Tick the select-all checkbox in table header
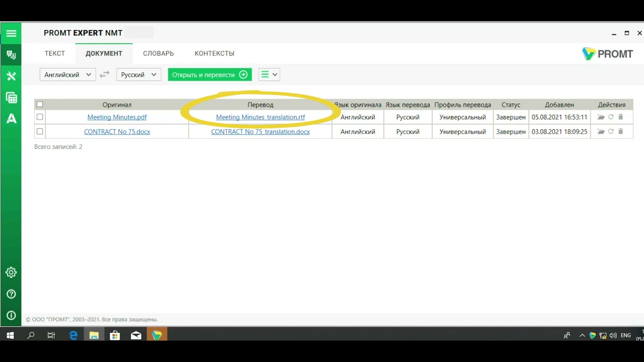Image resolution: width=644 pixels, height=362 pixels. [x=40, y=105]
